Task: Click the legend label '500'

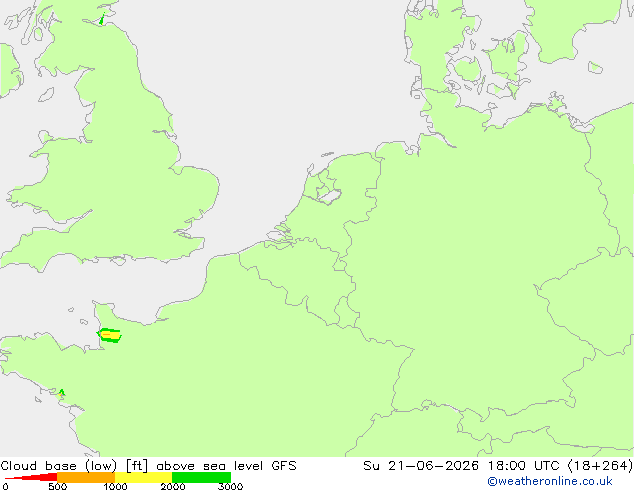Action: [x=57, y=486]
